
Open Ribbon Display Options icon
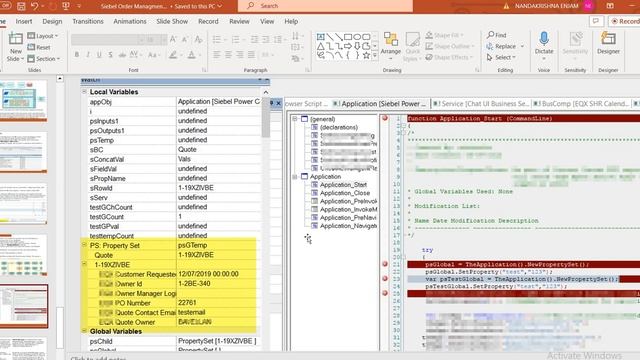[x=610, y=6]
